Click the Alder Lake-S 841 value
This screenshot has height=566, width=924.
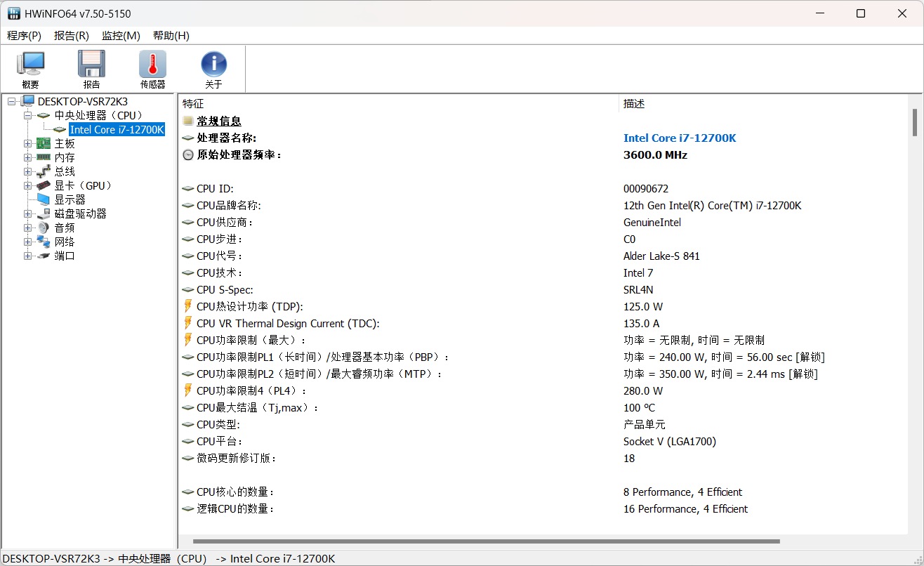661,256
